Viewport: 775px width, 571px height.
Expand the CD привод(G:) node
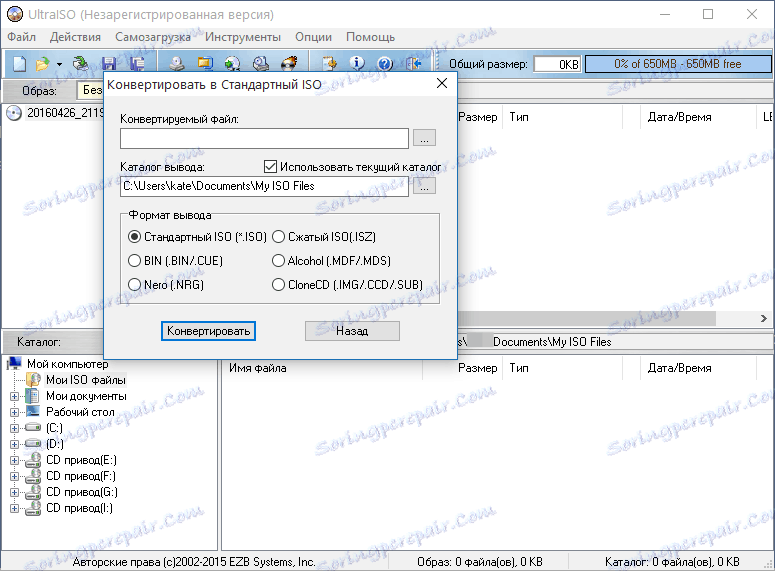[x=14, y=492]
